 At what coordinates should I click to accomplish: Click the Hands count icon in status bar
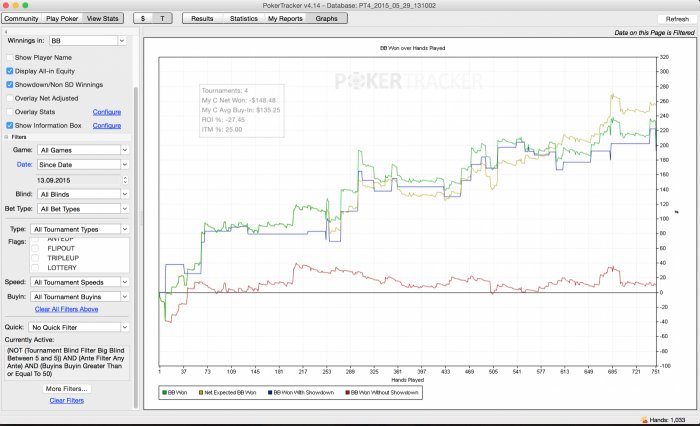tap(644, 420)
